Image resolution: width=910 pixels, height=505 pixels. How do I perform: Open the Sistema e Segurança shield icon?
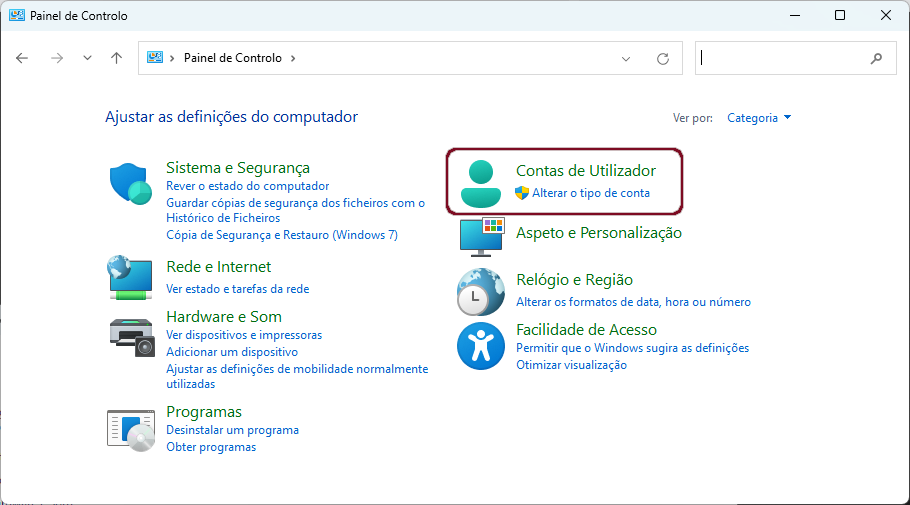coord(131,184)
